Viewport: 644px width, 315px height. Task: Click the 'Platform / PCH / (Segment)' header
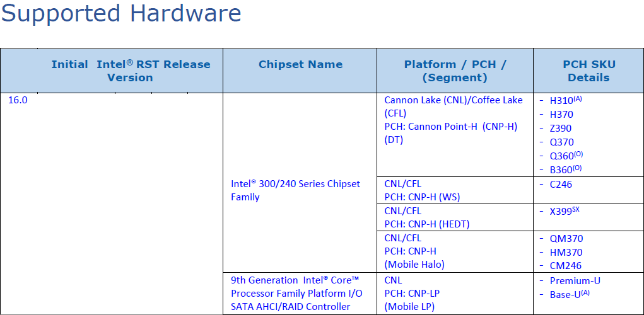[x=455, y=71]
